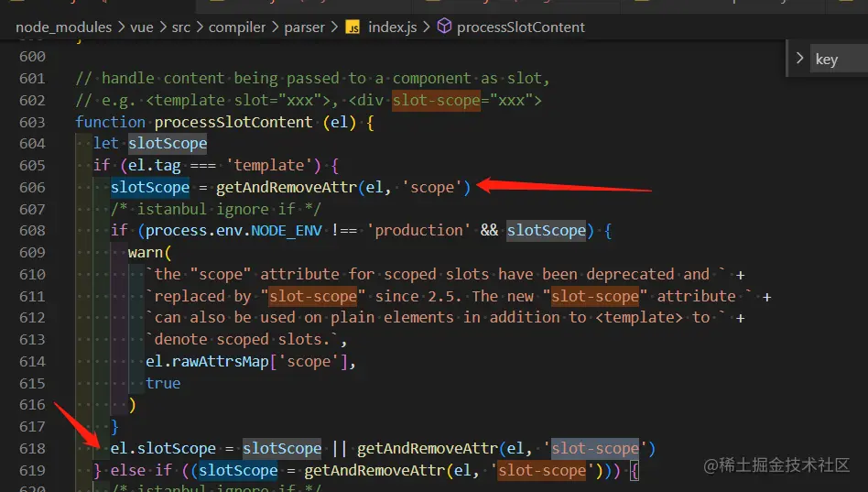This screenshot has width=868, height=492.
Task: Click function name processSlotContent on line 603
Action: pyautogui.click(x=233, y=122)
